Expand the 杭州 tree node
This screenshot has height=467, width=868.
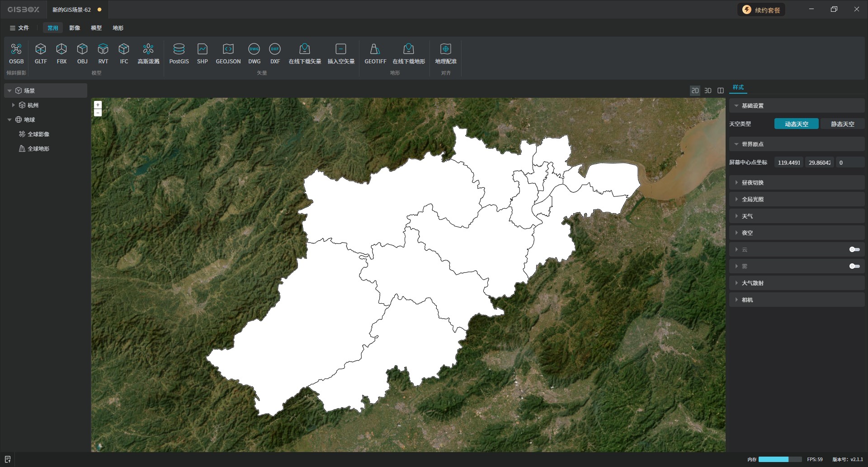coord(13,105)
